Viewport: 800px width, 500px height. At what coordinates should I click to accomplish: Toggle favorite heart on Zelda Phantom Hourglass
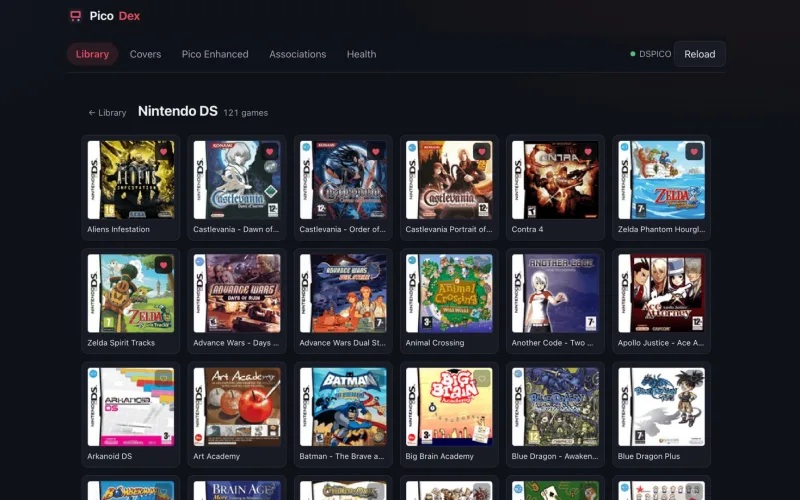694,152
